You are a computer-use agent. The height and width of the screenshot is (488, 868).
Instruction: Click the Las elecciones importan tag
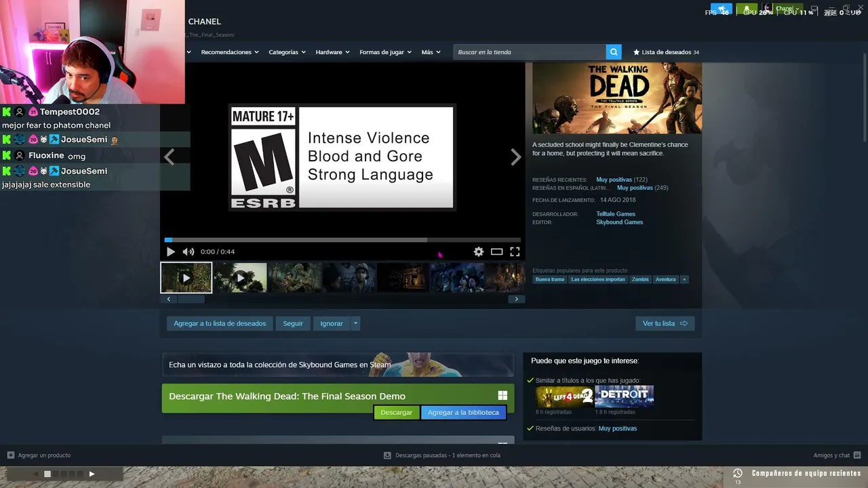click(x=598, y=279)
